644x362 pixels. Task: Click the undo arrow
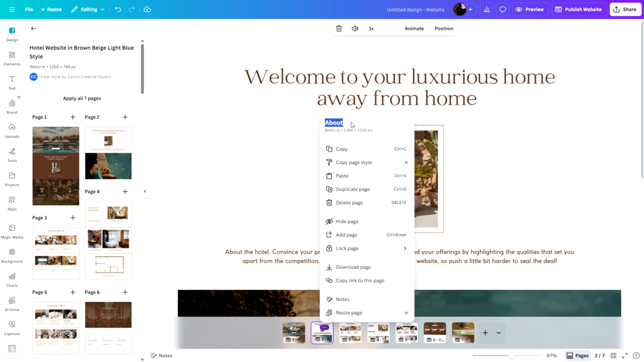(x=118, y=9)
